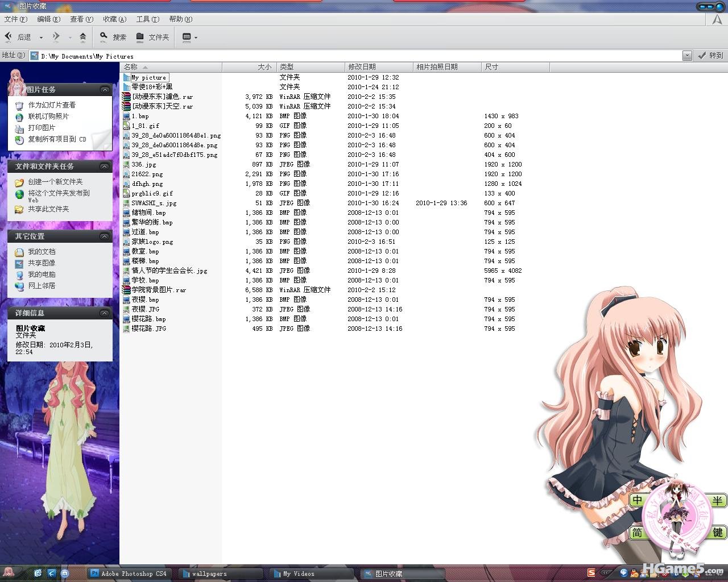Screen dimensions: 728x582
Task: Switch to the wallpapers taskbar window
Action: coord(221,573)
